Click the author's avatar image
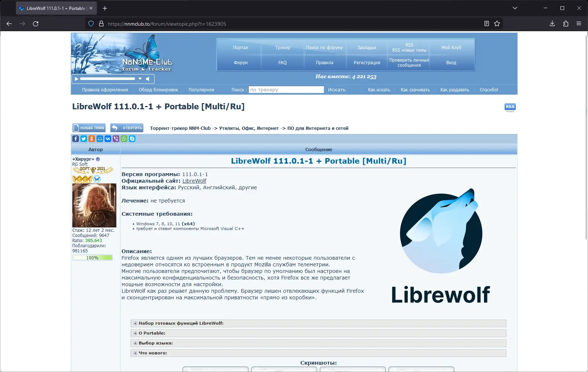588x372 pixels. [94, 205]
